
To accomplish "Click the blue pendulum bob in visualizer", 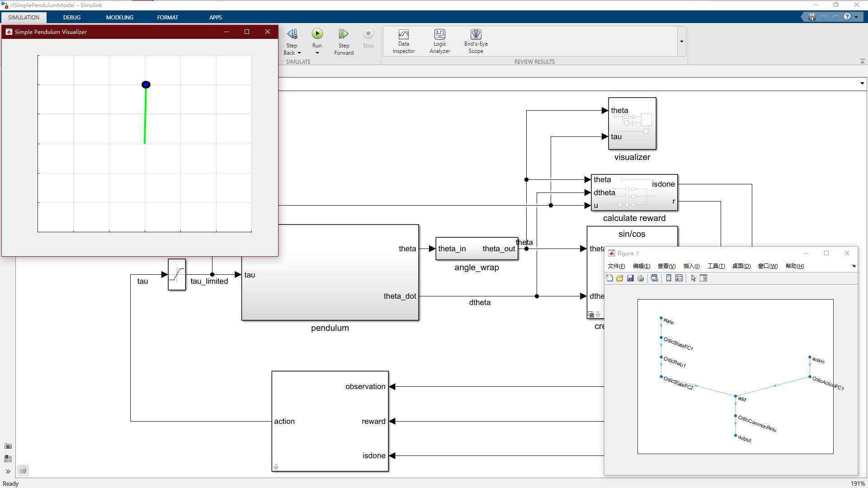I will [146, 85].
